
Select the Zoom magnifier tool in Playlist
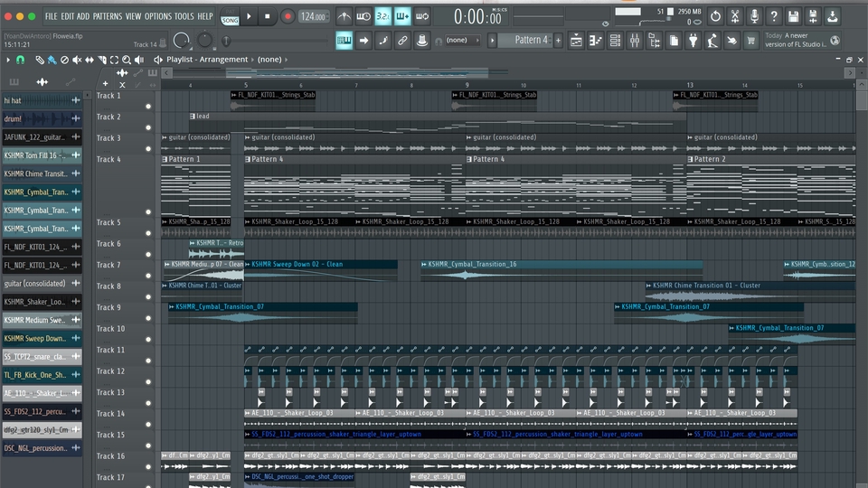(127, 60)
